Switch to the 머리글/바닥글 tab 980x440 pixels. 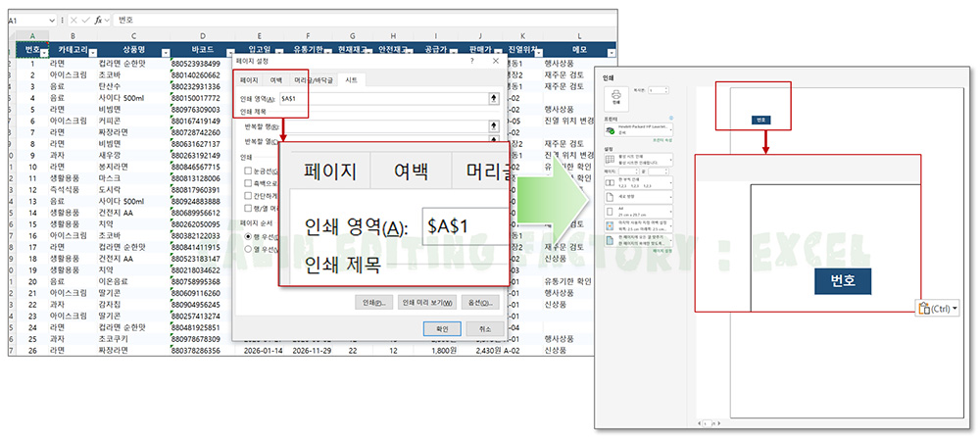tap(315, 80)
